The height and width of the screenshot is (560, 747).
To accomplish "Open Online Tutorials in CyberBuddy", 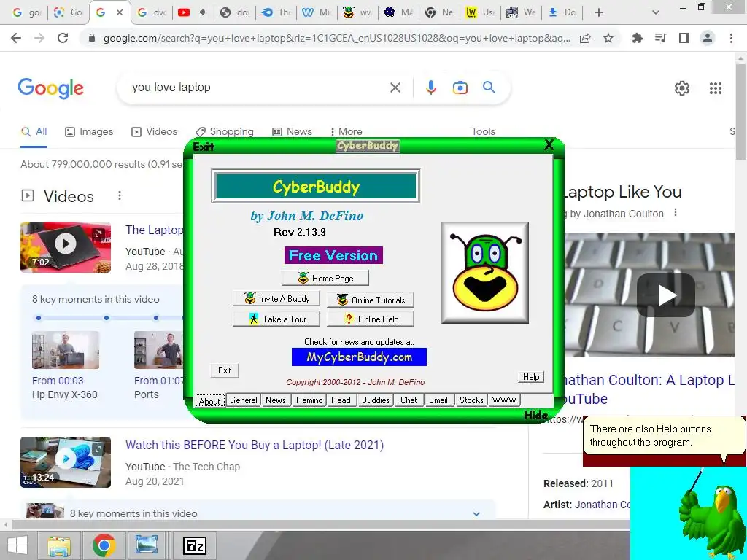I will [370, 300].
